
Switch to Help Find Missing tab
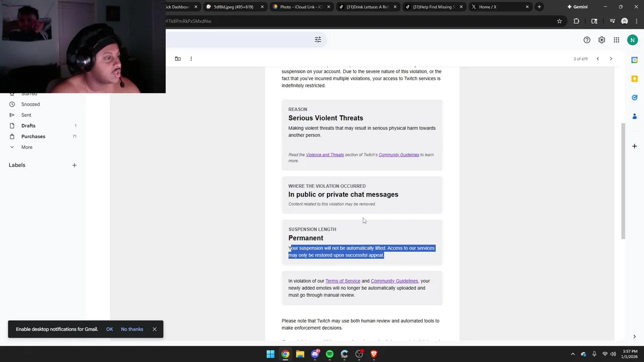pos(434,7)
